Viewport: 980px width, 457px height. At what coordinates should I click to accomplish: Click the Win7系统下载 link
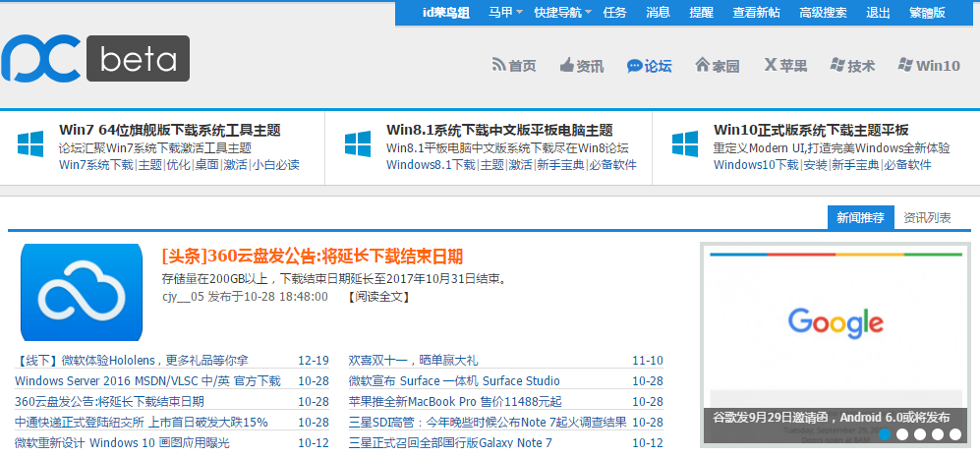(96, 165)
